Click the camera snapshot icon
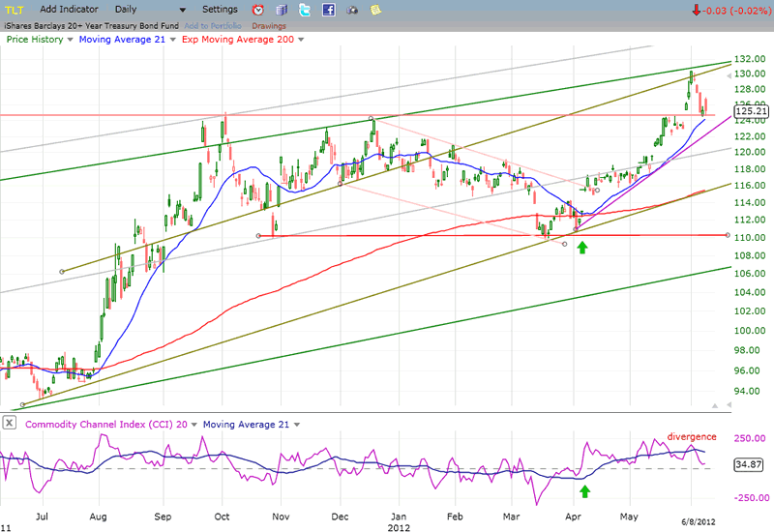Viewport: 774px width, 532px height. (x=352, y=10)
